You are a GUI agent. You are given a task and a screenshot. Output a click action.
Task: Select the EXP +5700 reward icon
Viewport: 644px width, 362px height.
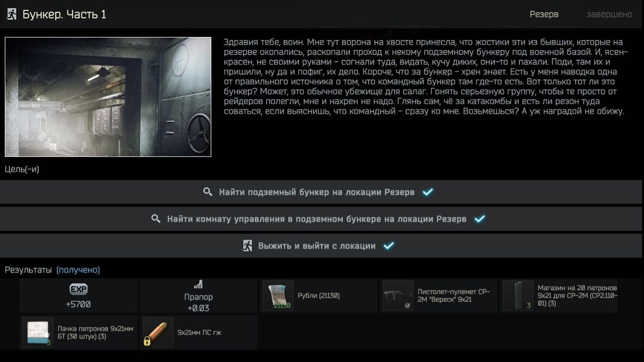[x=79, y=289]
